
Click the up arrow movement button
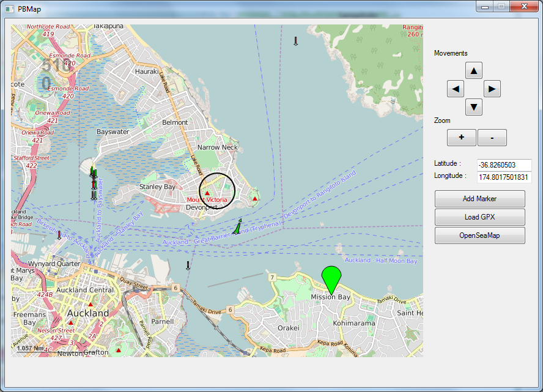click(474, 70)
